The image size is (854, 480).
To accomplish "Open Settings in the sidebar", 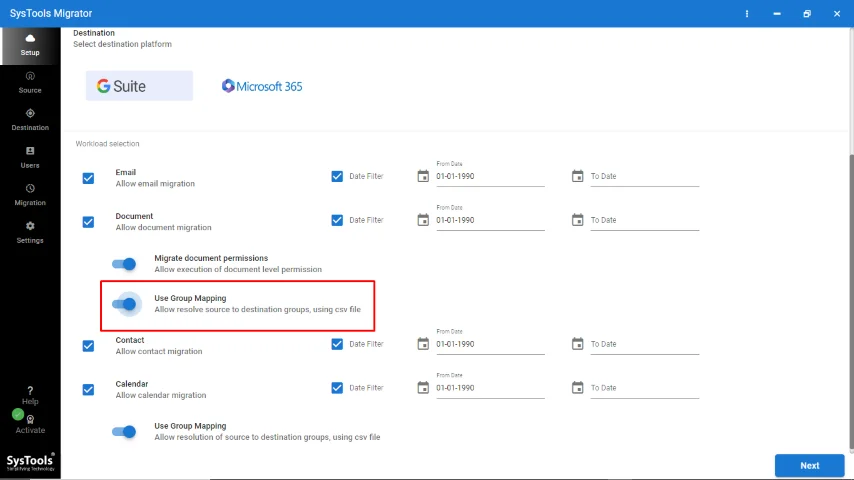I will [30, 233].
